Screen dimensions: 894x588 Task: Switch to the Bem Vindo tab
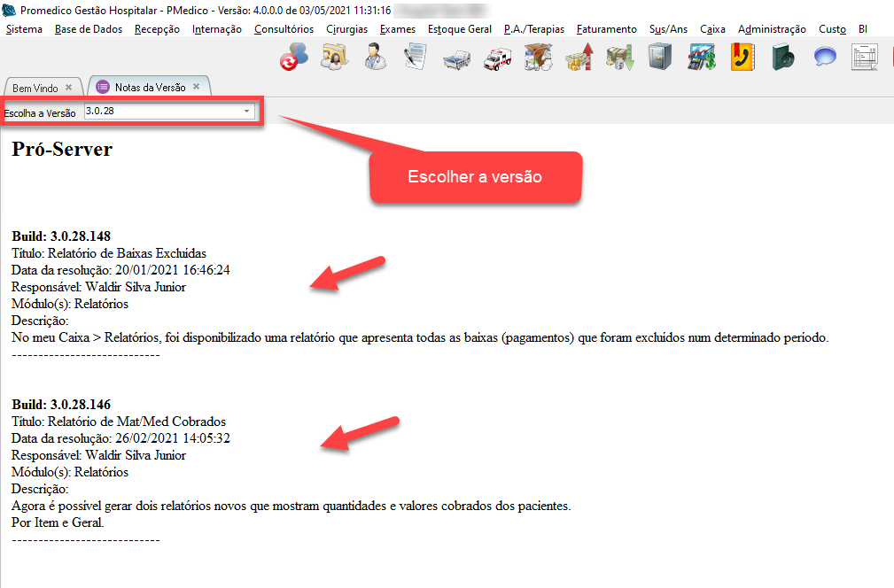(35, 88)
